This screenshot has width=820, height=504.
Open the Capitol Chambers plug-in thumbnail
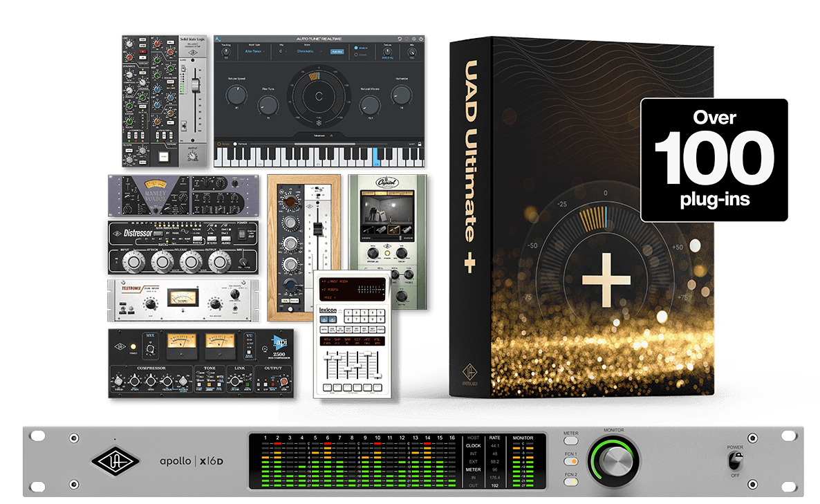tap(387, 241)
